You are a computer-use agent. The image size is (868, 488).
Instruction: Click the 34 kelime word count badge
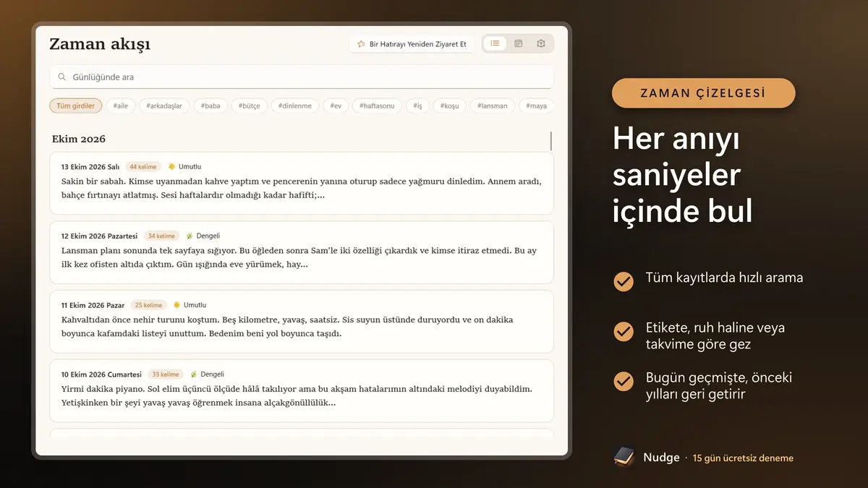pos(161,236)
